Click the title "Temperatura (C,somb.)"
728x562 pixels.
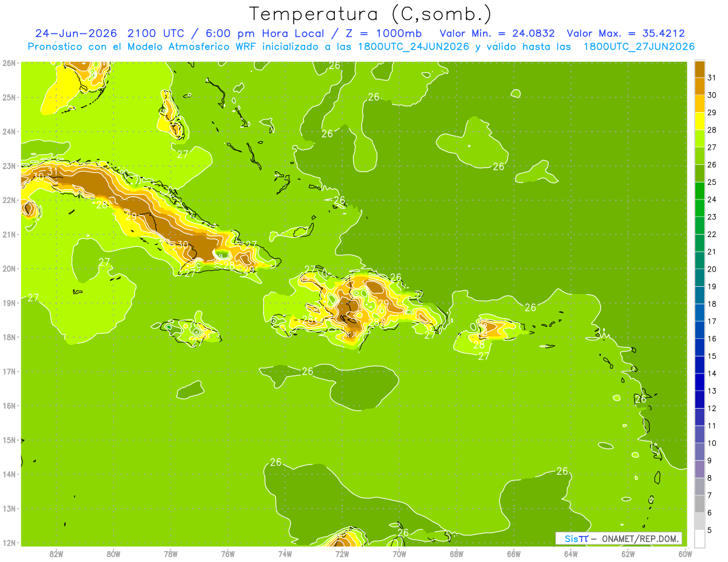click(371, 14)
